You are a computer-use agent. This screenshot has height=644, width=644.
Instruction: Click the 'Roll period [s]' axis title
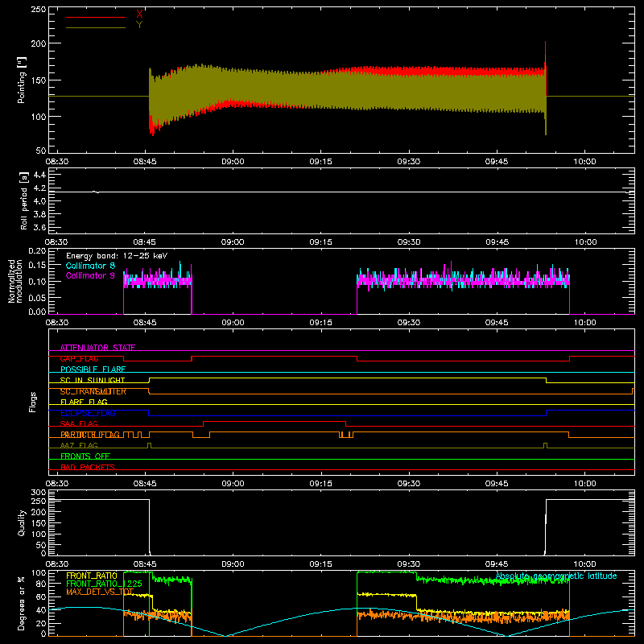click(x=23, y=200)
